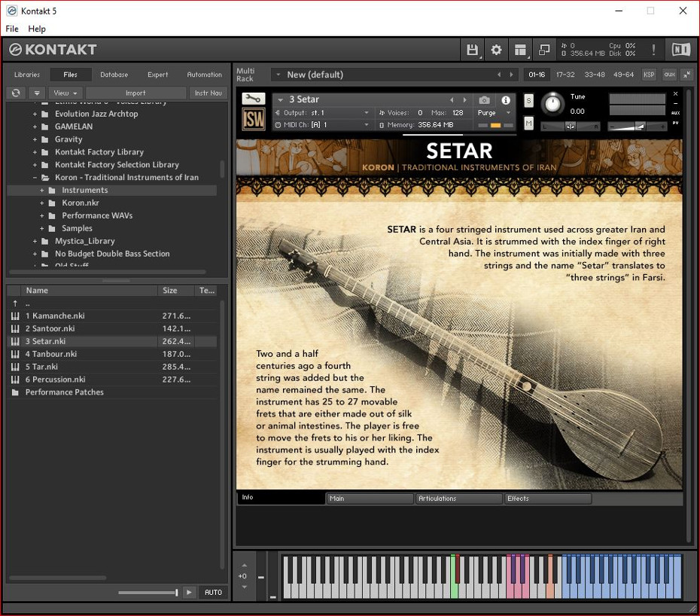This screenshot has width=700, height=616.
Task: Switch to the Libraries tab
Action: click(27, 75)
